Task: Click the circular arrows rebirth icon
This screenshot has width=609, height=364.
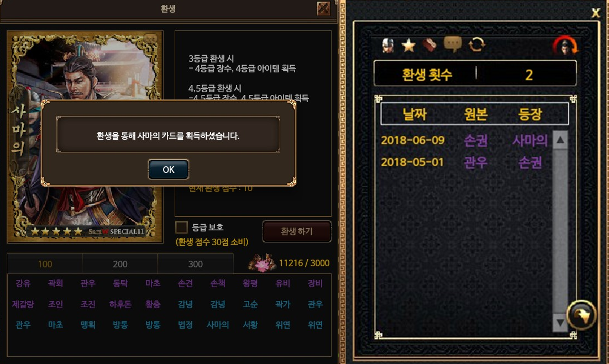Action: coord(476,45)
